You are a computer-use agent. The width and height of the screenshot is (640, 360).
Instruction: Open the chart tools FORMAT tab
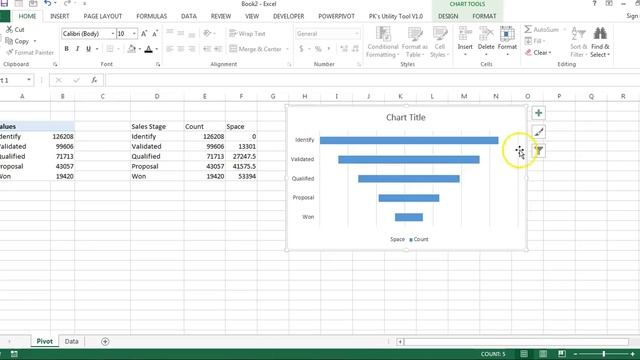coord(484,16)
